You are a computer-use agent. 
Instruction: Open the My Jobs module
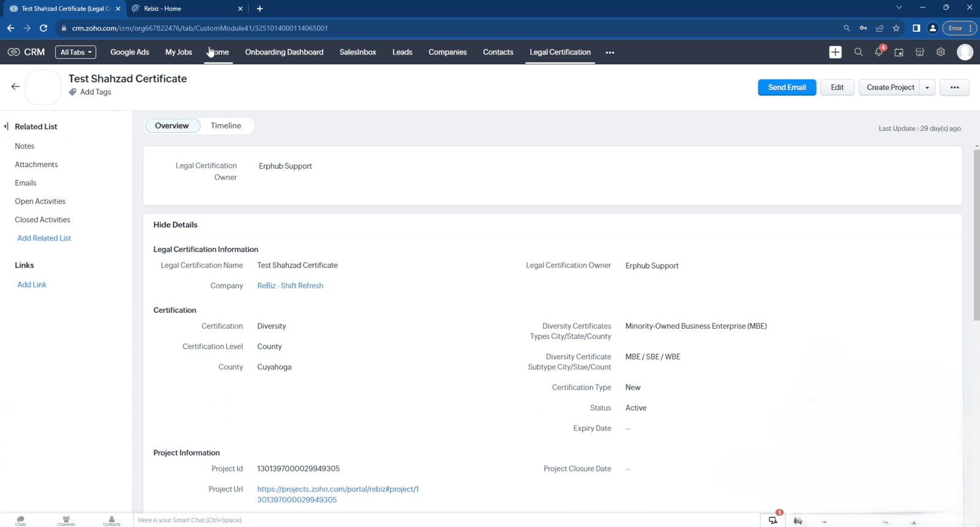tap(179, 52)
